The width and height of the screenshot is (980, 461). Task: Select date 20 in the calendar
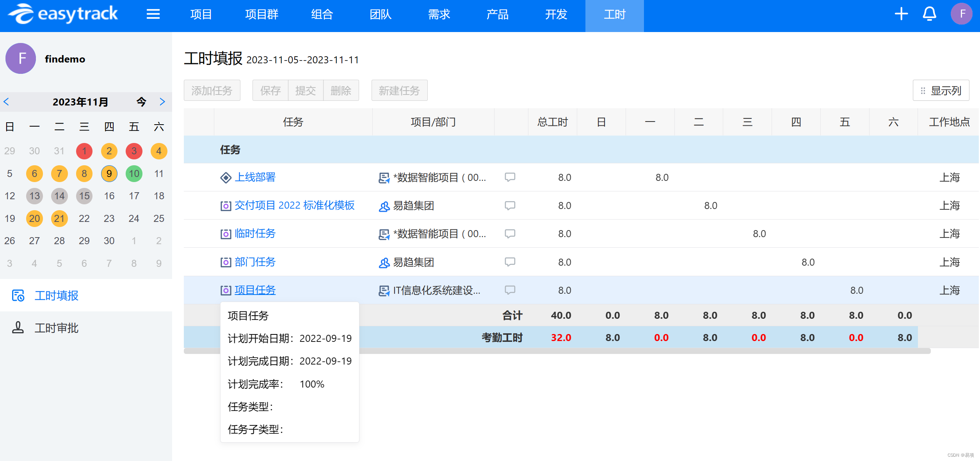pyautogui.click(x=35, y=218)
